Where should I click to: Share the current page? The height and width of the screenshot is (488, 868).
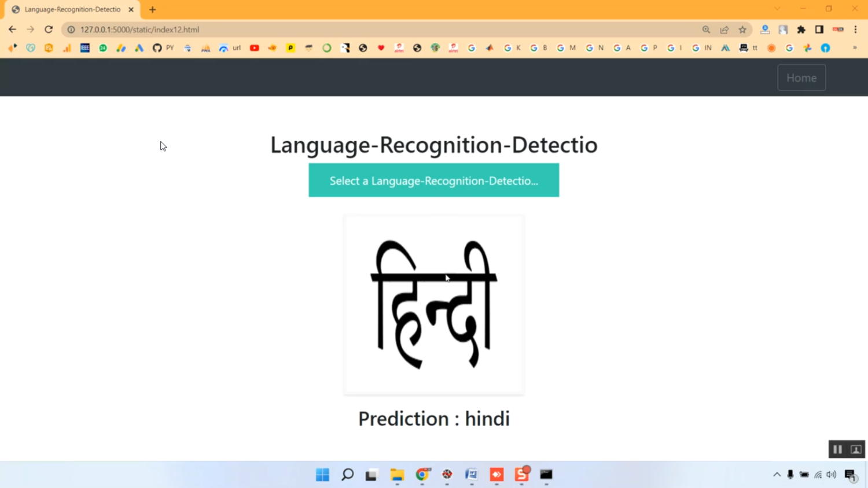[x=724, y=29]
